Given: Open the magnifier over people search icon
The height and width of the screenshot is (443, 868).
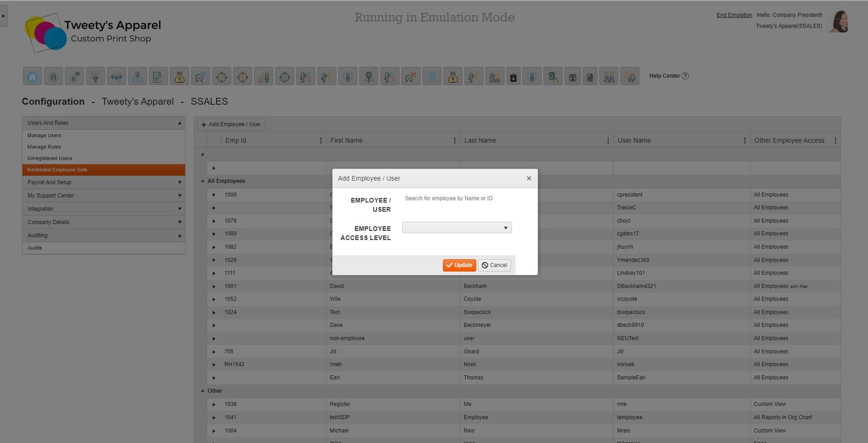Looking at the screenshot, I should [x=117, y=76].
